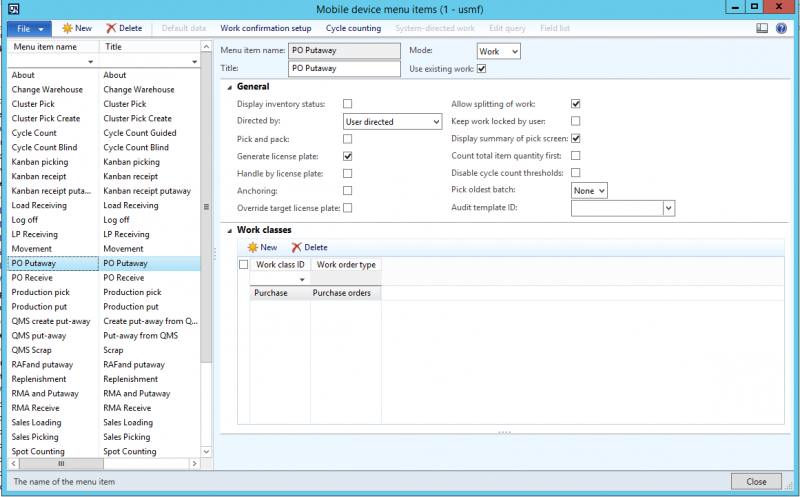800x497 pixels.
Task: Uncheck Generate license plate checkbox
Action: [x=347, y=156]
